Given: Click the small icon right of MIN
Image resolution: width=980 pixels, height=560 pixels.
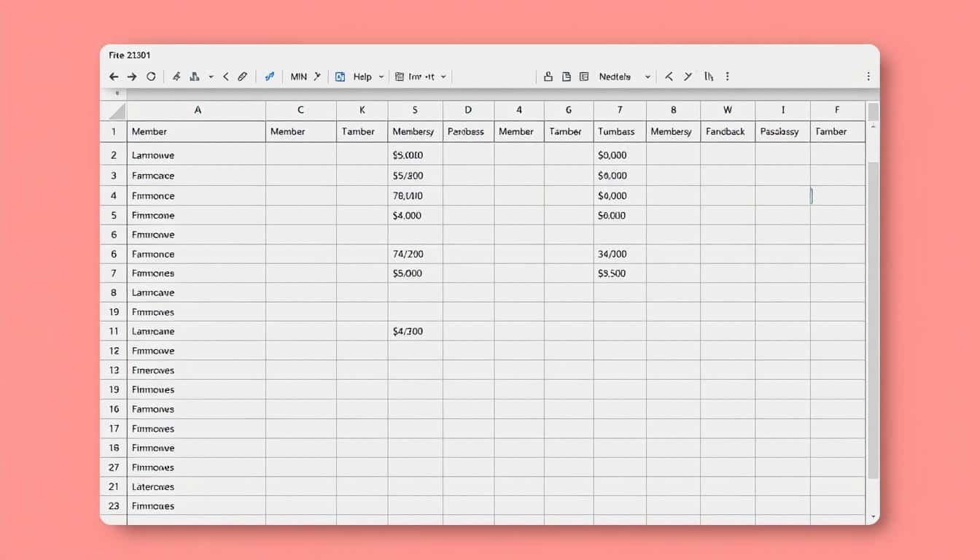Looking at the screenshot, I should [x=317, y=77].
